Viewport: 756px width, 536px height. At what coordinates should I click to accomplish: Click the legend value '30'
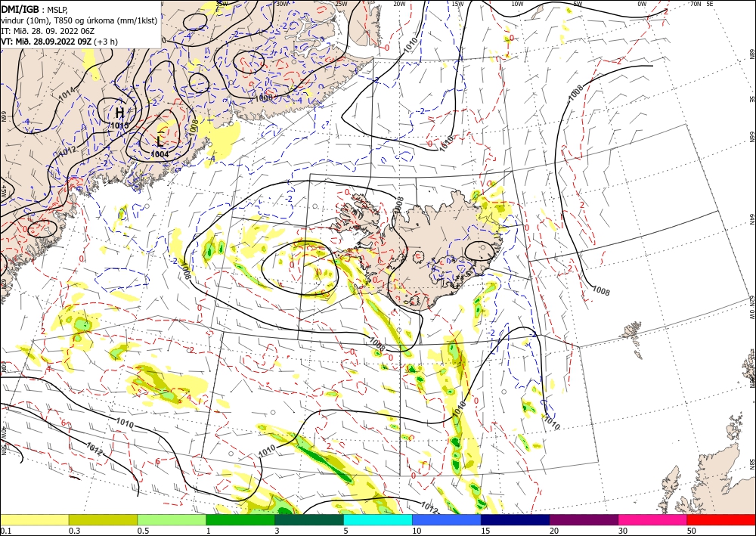click(623, 530)
